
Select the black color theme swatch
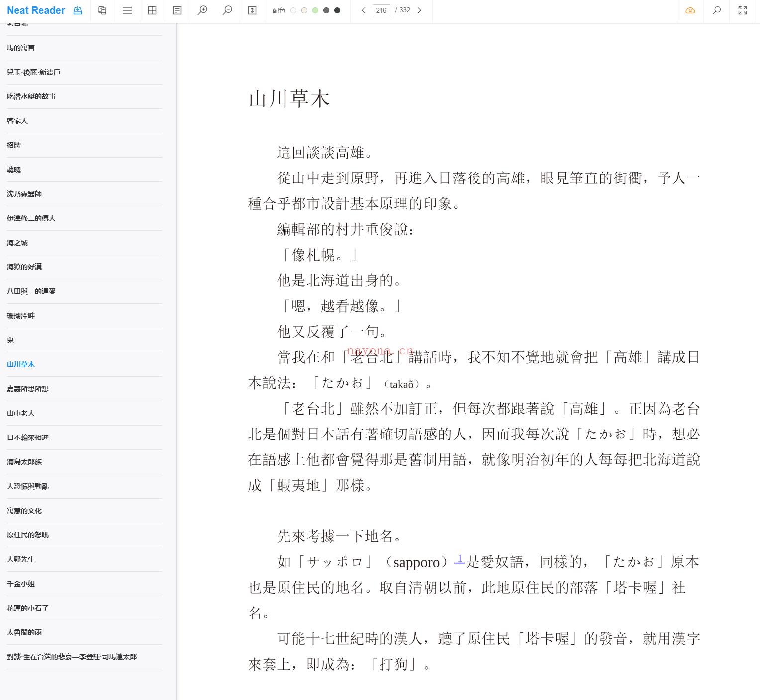click(337, 10)
